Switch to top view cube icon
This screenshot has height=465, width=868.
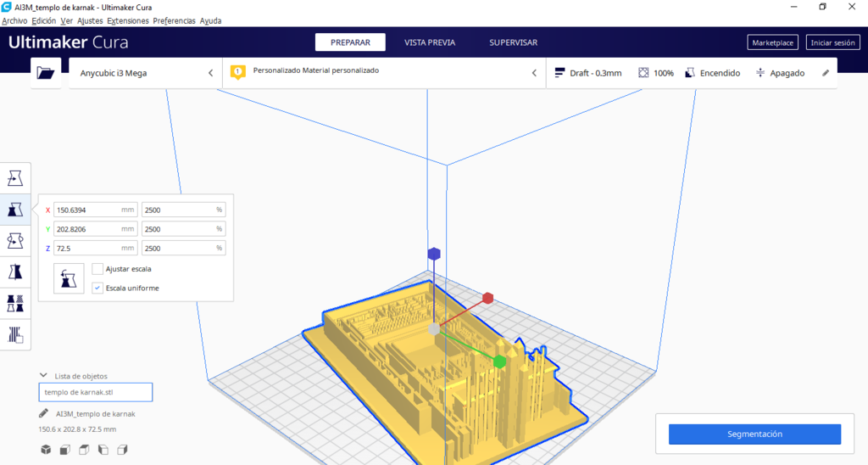point(84,450)
